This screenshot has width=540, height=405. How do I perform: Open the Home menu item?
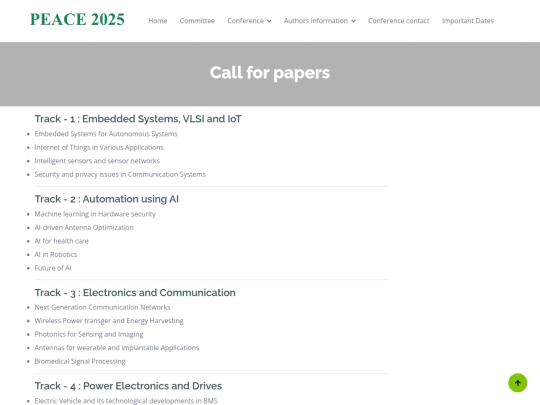pyautogui.click(x=158, y=21)
